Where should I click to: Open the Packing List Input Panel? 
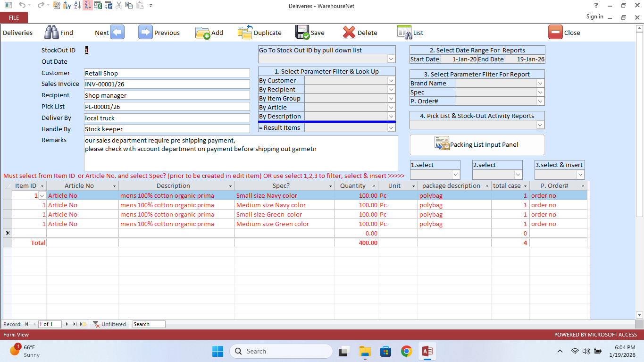[x=477, y=144]
